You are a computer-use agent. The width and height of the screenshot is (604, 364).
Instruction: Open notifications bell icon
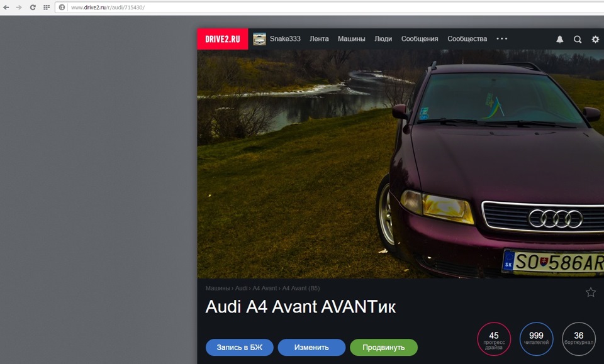click(x=560, y=39)
